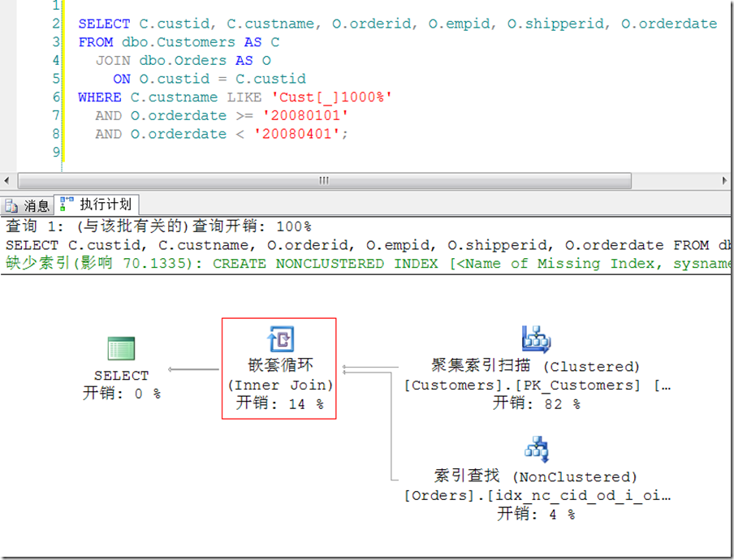The width and height of the screenshot is (734, 560).
Task: Click the green missing index (缺少索引) hint
Action: click(x=368, y=264)
